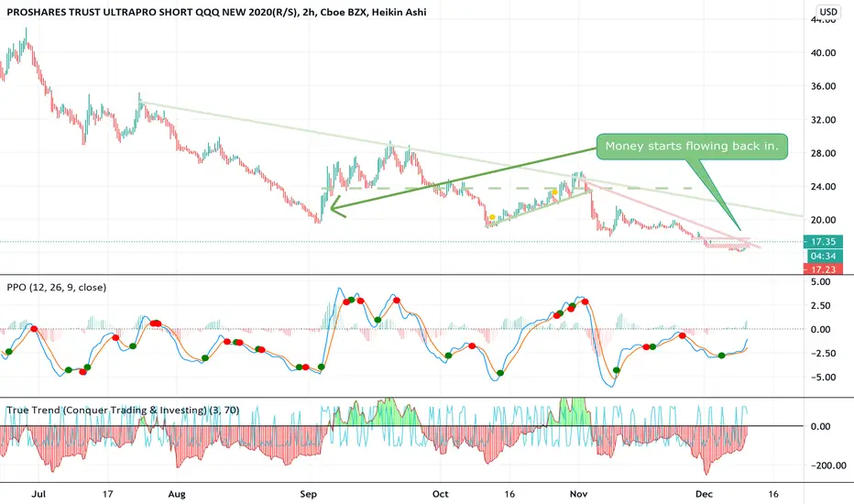
Task: Click the USD currency button
Action: click(828, 11)
